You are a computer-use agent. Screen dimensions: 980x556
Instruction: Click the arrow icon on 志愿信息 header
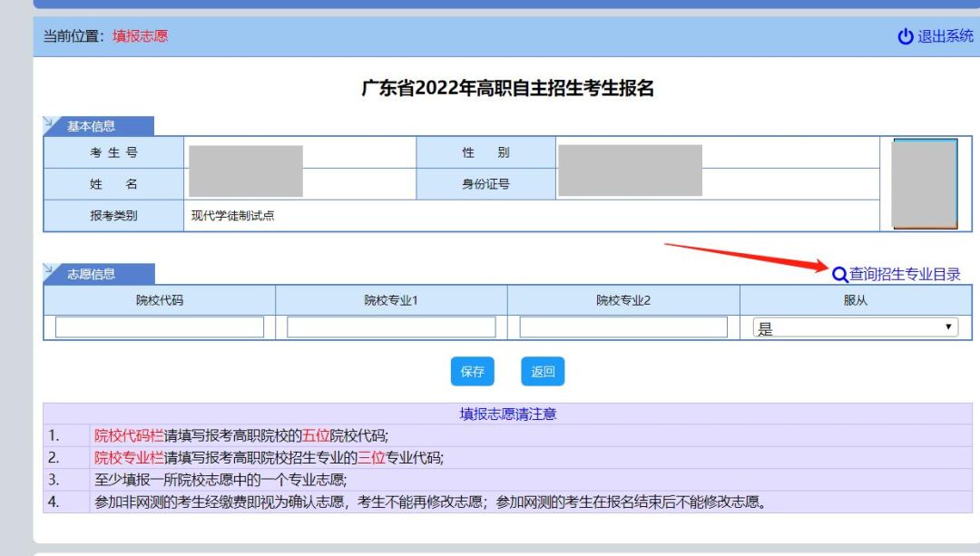pyautogui.click(x=50, y=270)
